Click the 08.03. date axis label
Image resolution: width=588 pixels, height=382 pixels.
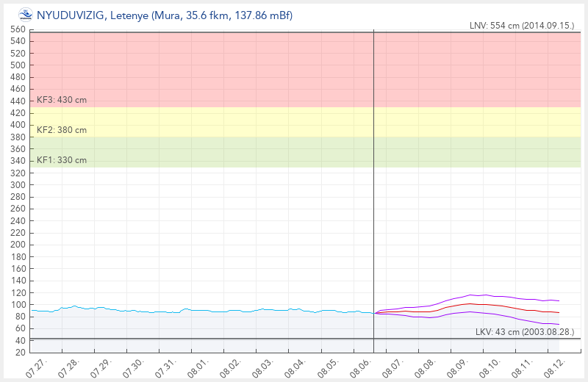[x=263, y=367]
